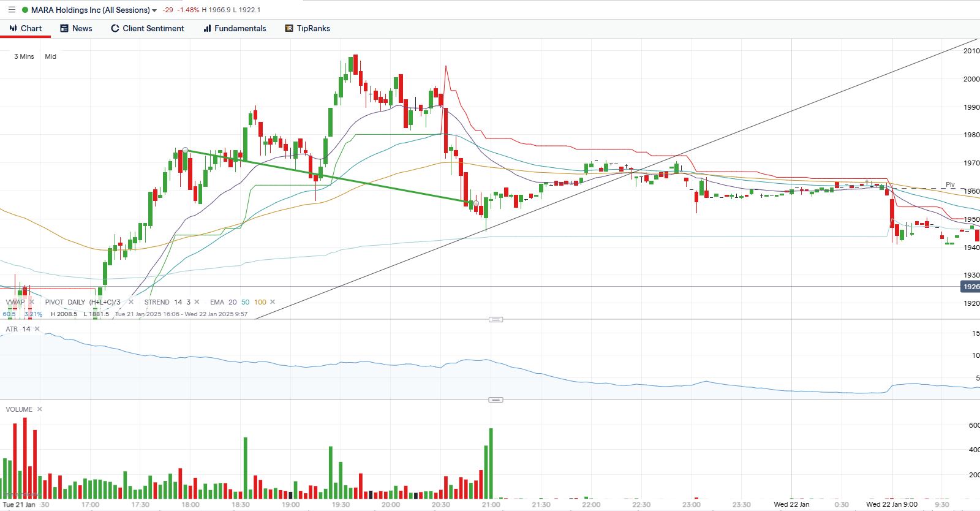Remove the EMA 20 50 100 indicator
Image resolution: width=980 pixels, height=511 pixels.
tap(273, 302)
